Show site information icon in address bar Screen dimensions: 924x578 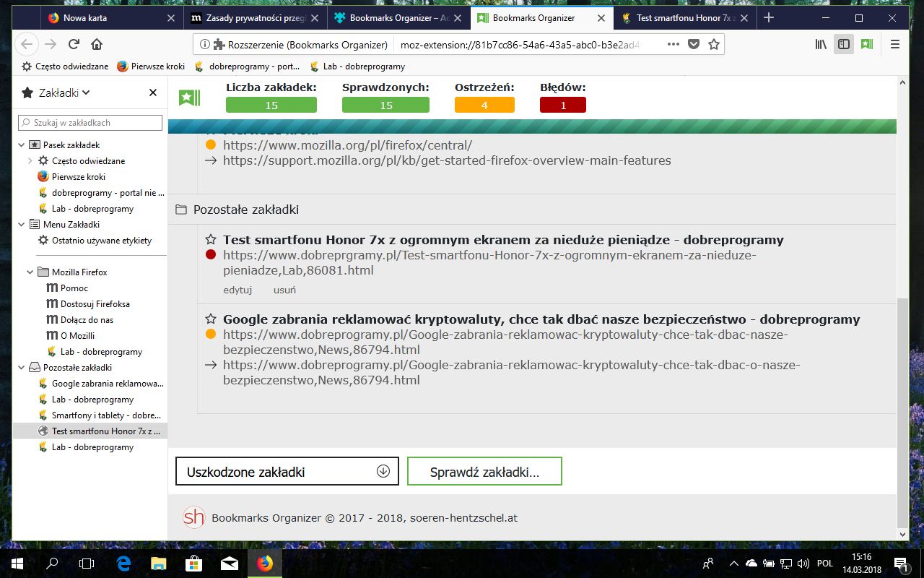pos(204,44)
